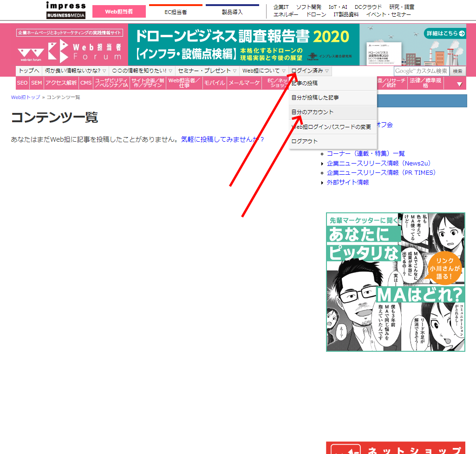This screenshot has width=476, height=454.
Task: Switch to the EC担当者 tab
Action: (x=176, y=12)
